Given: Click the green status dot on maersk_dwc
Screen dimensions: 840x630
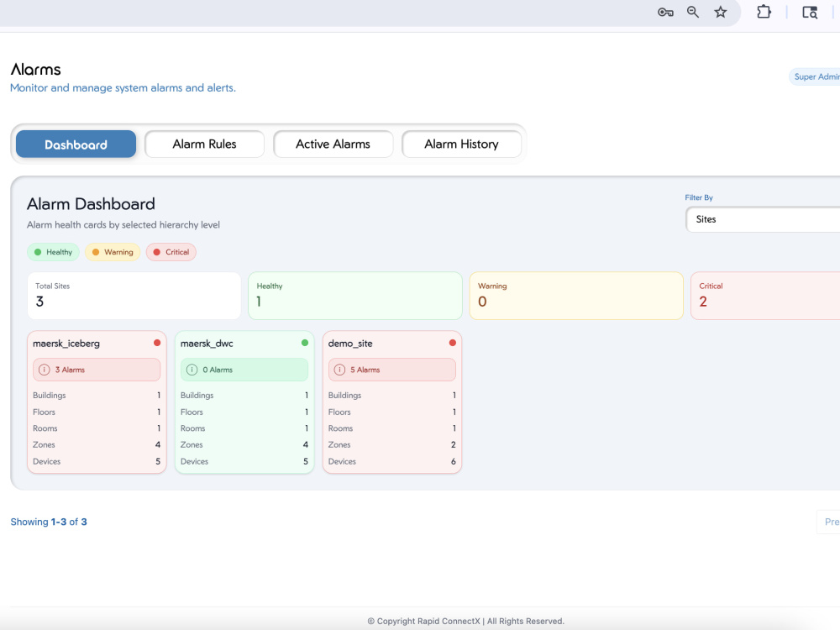Looking at the screenshot, I should (x=305, y=343).
